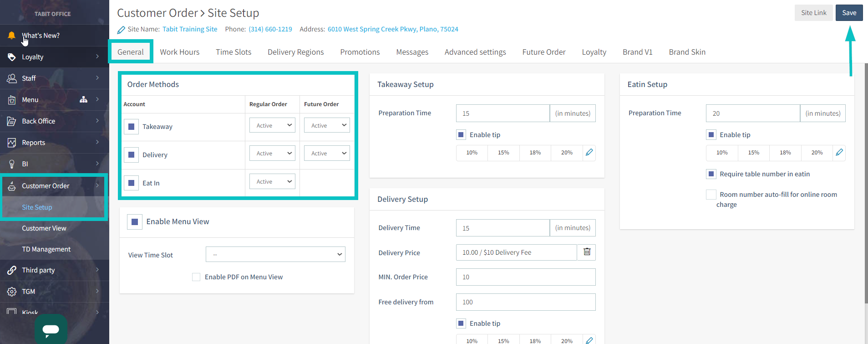
Task: Click the Eatin Preparation Time field
Action: pyautogui.click(x=753, y=113)
